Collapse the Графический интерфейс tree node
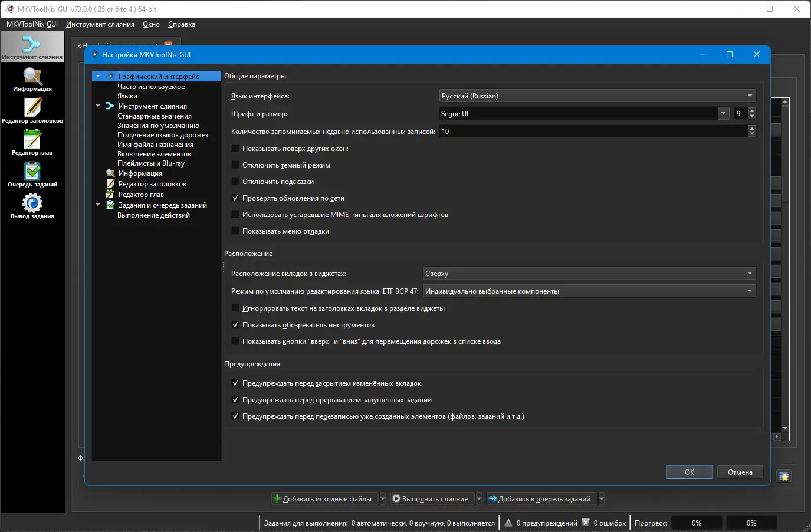The image size is (811, 532). pyautogui.click(x=98, y=76)
